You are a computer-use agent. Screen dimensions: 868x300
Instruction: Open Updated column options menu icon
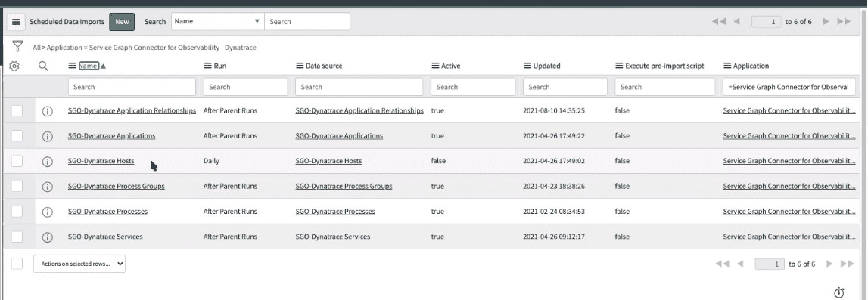[x=527, y=66]
